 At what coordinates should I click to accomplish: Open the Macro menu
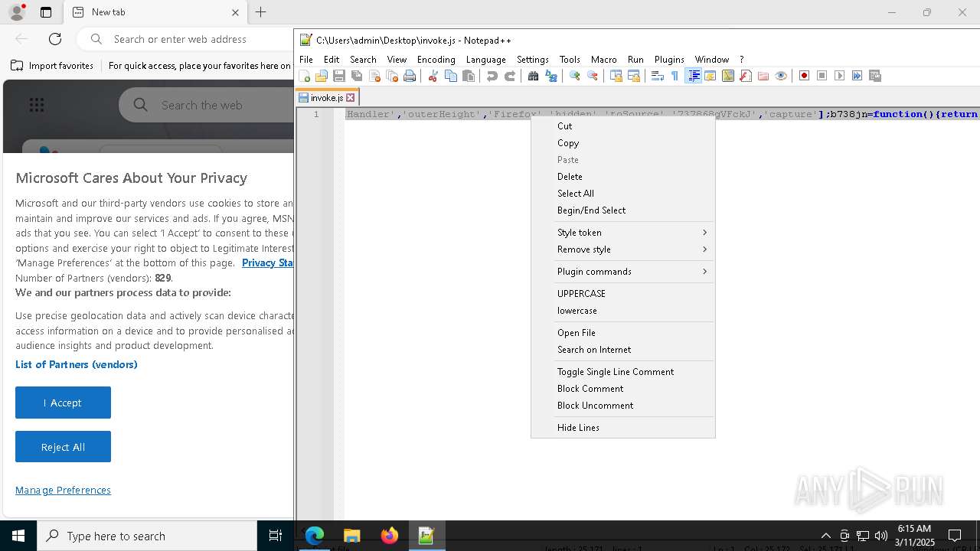(603, 59)
